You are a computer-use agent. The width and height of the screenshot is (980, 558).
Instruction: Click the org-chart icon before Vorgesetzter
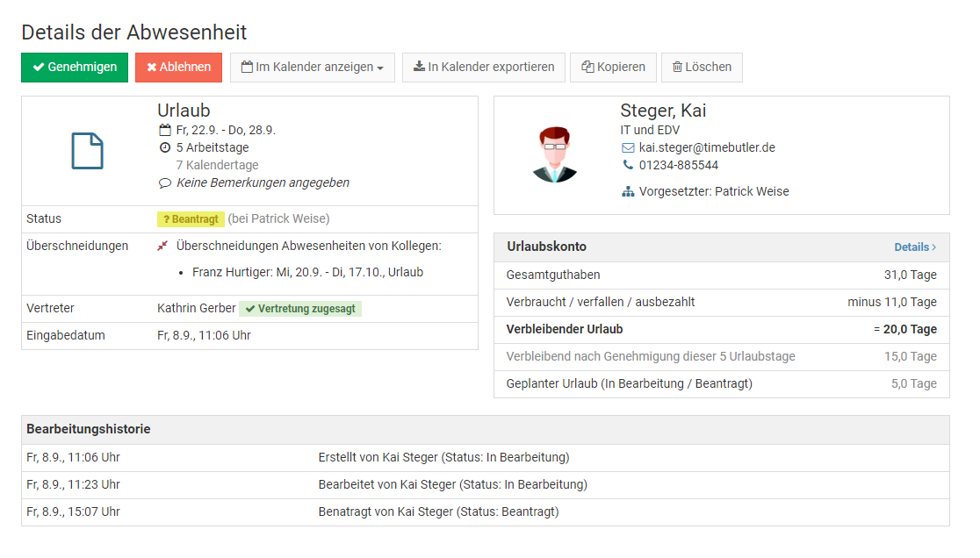click(x=627, y=191)
